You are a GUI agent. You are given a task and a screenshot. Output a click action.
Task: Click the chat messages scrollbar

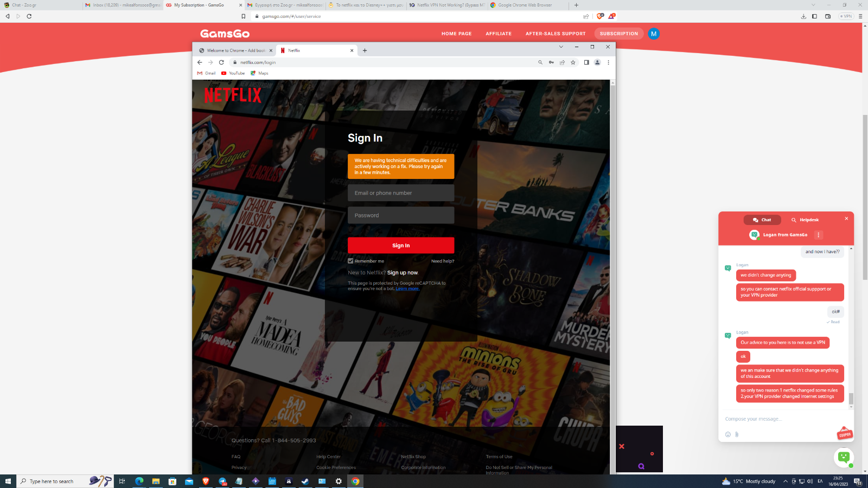[x=851, y=399]
